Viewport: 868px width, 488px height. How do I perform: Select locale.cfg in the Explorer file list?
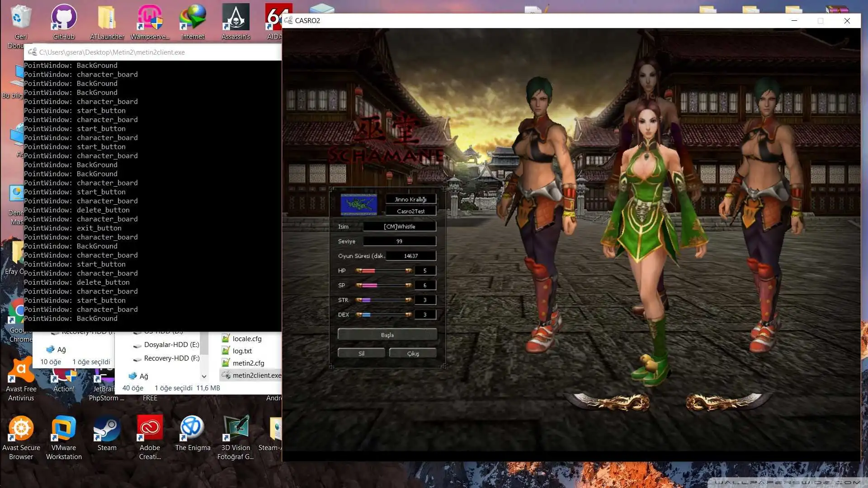click(x=241, y=338)
